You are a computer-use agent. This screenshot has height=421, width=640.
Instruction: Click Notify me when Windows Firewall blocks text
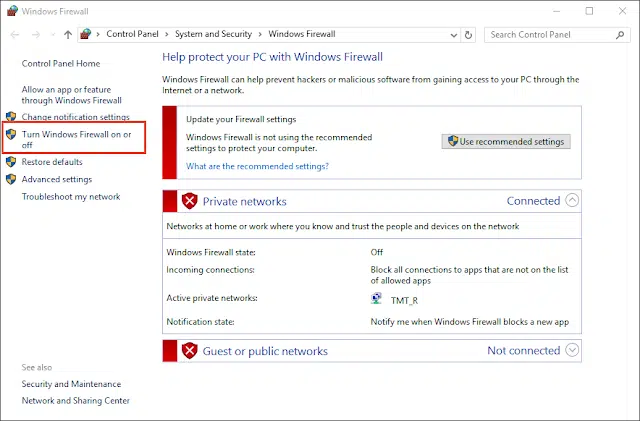click(470, 322)
